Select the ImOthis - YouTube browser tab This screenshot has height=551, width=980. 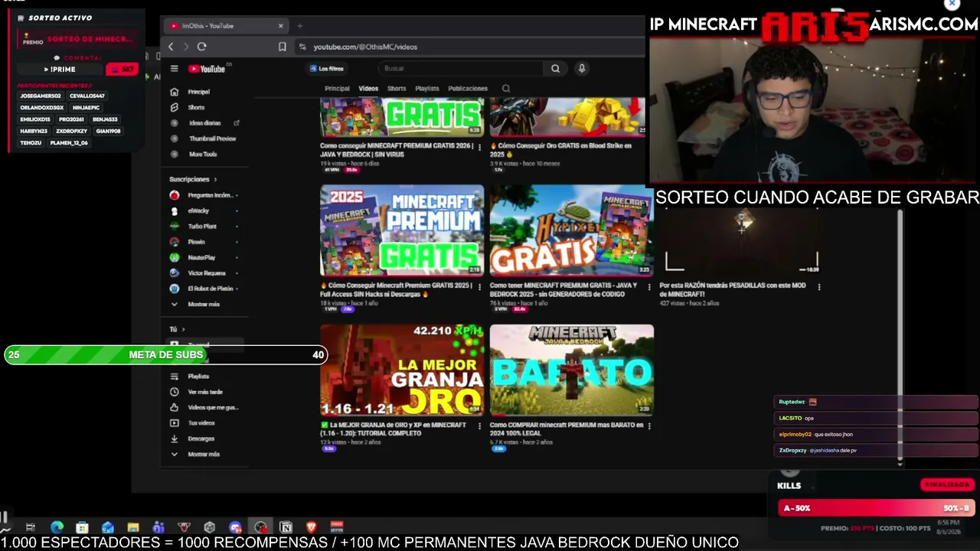click(x=227, y=26)
